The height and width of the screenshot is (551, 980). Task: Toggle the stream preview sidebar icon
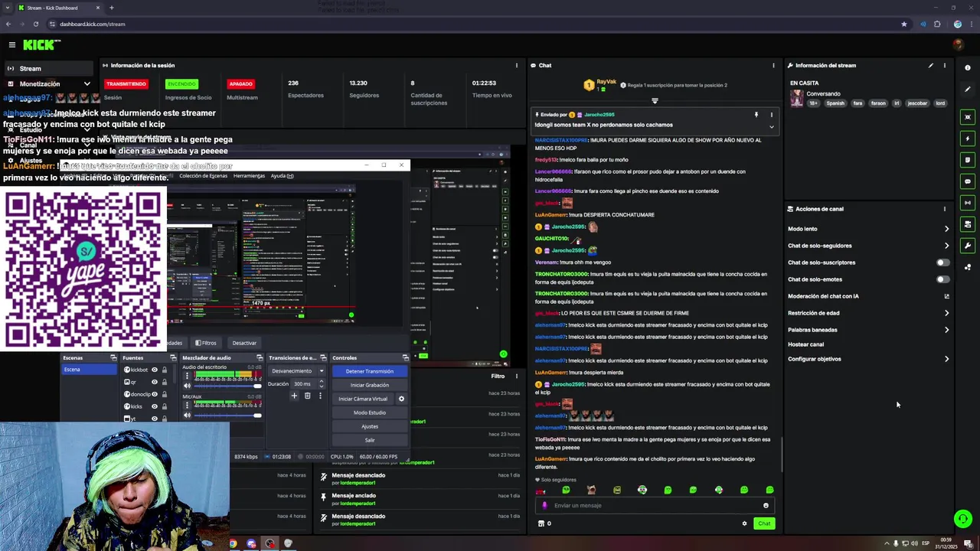click(968, 117)
